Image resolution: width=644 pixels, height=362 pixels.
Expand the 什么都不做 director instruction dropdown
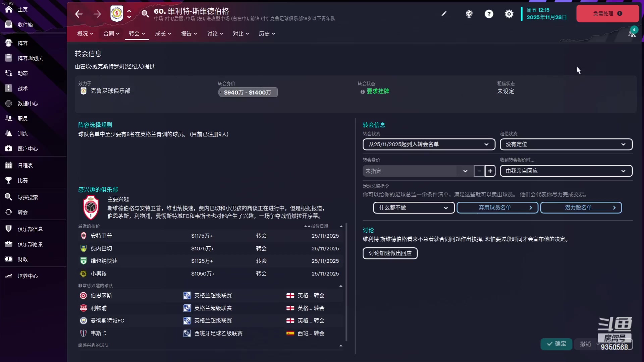pos(413,207)
